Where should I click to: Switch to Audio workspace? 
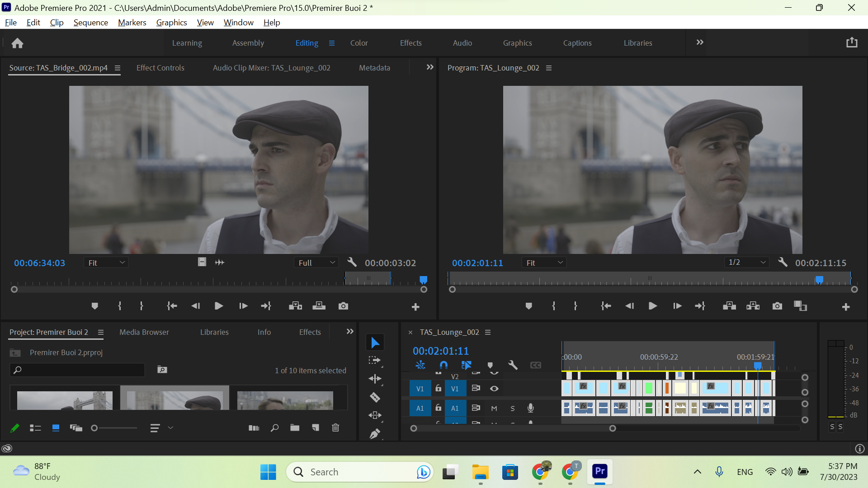pyautogui.click(x=462, y=43)
